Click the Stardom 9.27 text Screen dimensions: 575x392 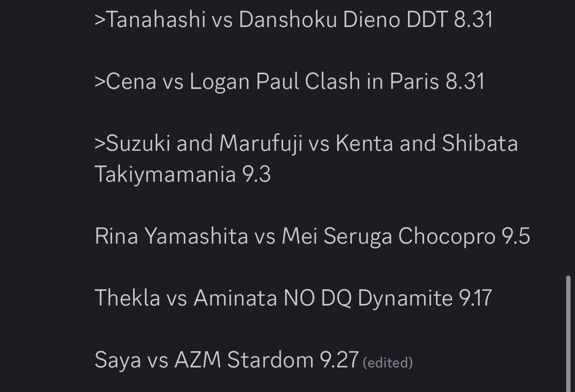click(x=293, y=360)
